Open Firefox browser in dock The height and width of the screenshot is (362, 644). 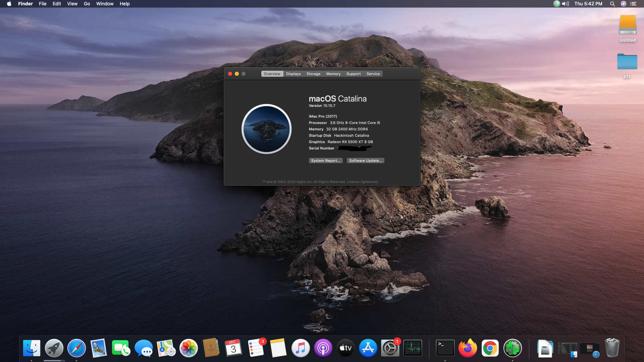468,348
